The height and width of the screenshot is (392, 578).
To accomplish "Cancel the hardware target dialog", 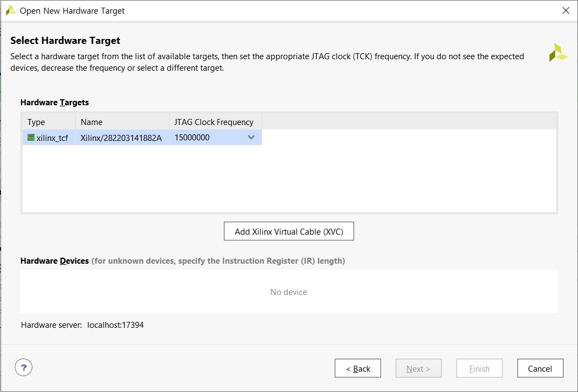I will pos(540,368).
